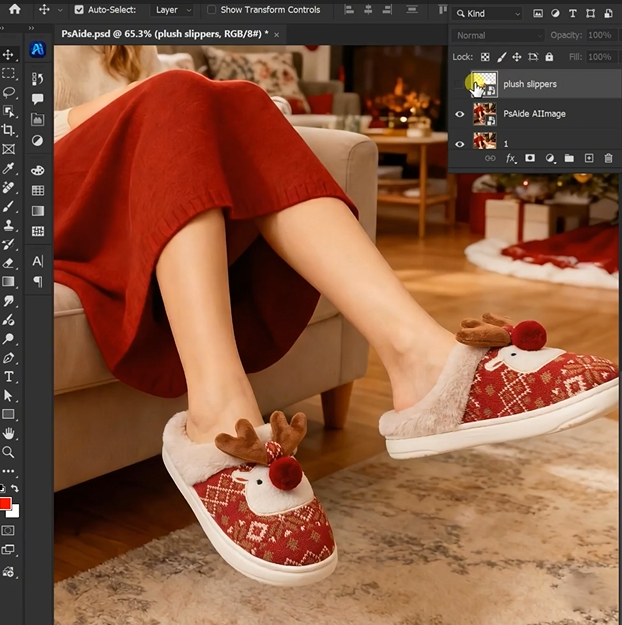Open the Color palette panel icon
This screenshot has height=625, width=622.
tap(37, 170)
